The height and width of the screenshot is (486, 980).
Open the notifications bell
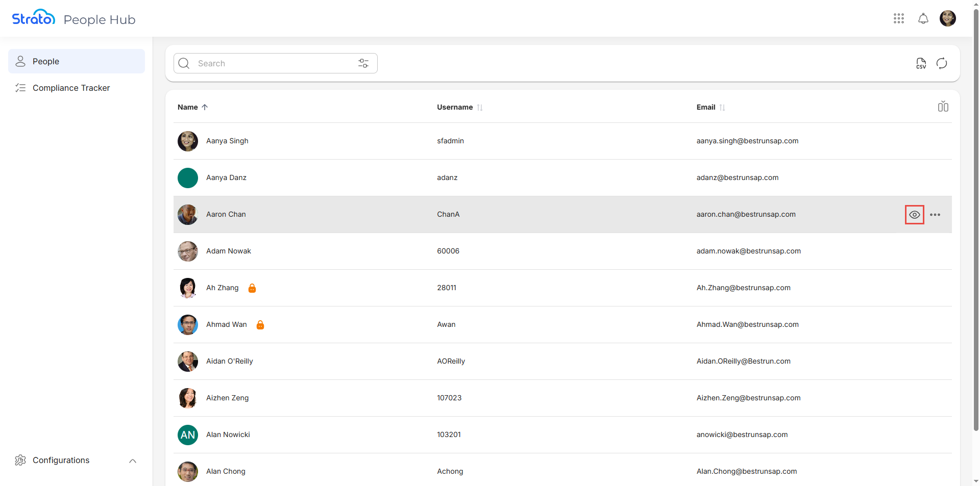(923, 19)
